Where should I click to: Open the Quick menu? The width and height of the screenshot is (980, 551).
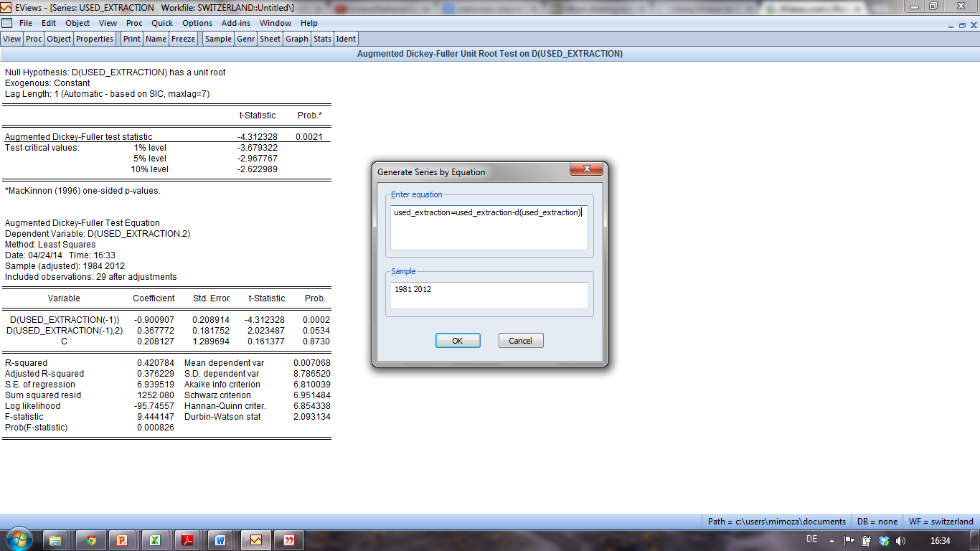point(161,22)
